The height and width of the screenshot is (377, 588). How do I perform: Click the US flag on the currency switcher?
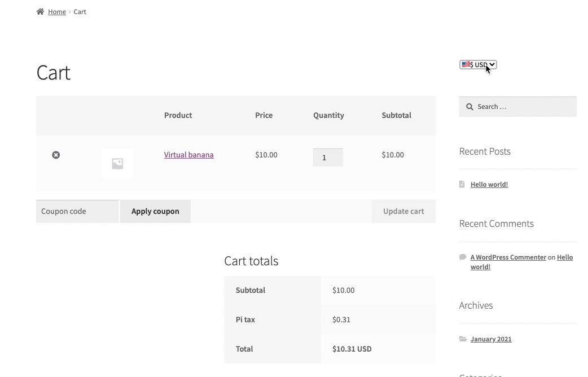click(x=465, y=64)
